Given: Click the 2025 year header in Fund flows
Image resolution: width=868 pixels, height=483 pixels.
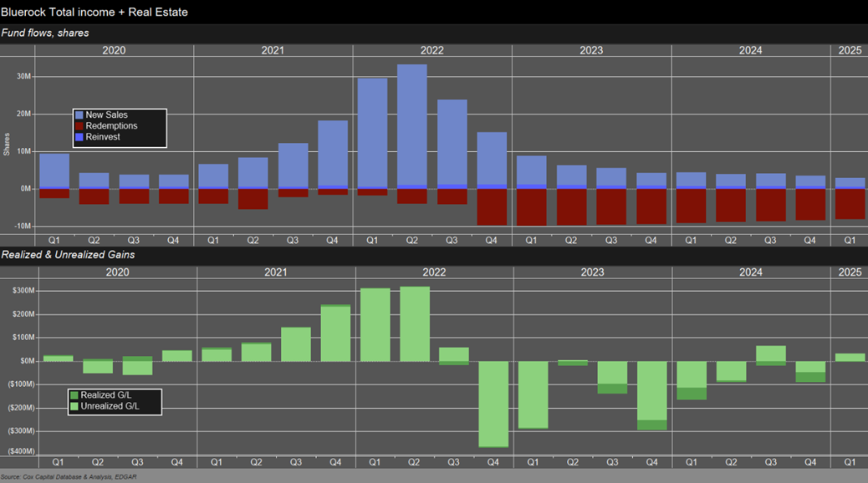Looking at the screenshot, I should point(850,51).
